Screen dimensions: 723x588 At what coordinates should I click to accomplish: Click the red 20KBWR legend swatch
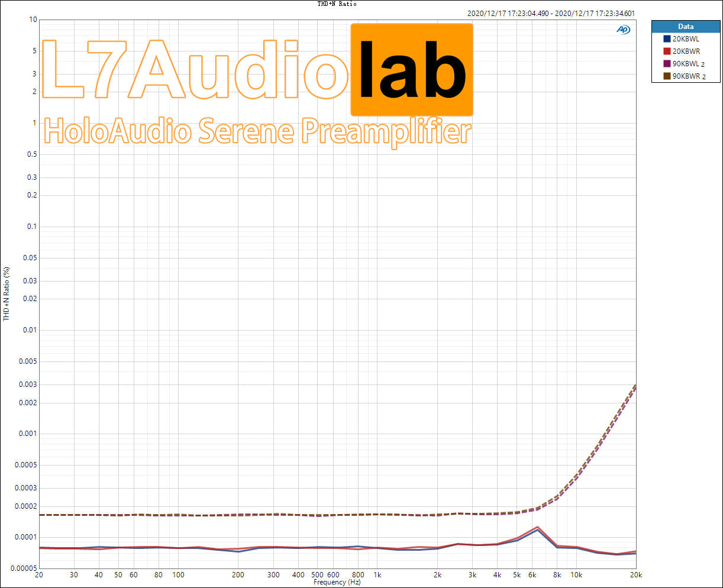[x=667, y=51]
